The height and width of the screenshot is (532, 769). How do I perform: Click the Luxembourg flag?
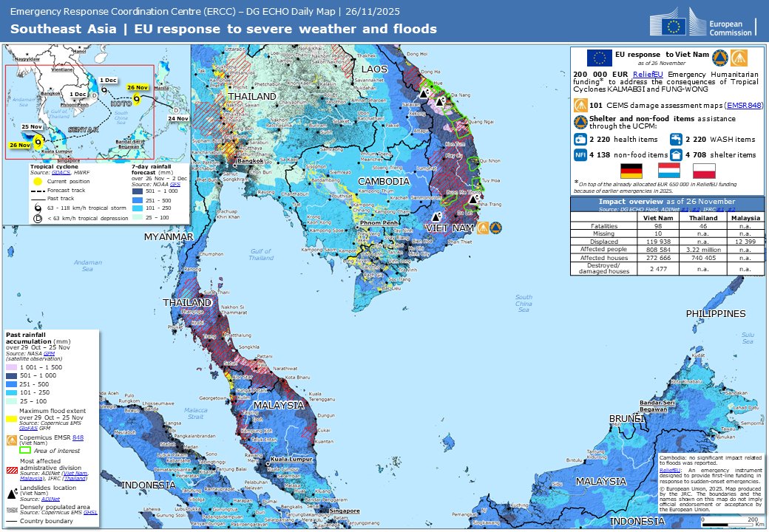click(669, 171)
